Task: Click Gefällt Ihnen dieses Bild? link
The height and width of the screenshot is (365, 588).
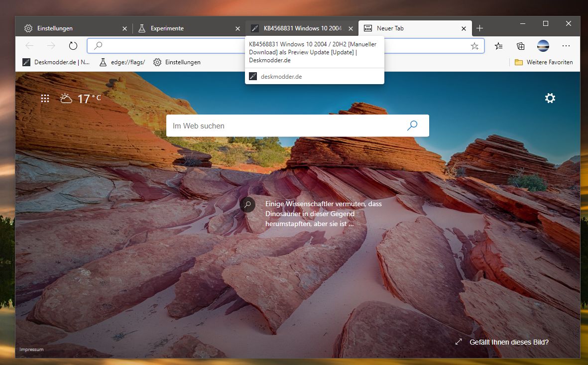Action: point(509,342)
